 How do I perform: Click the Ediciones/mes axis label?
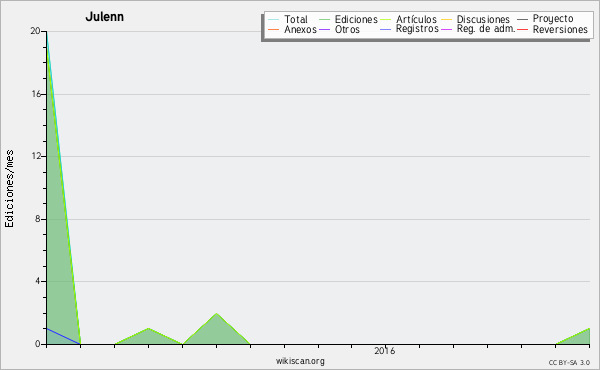(9, 189)
